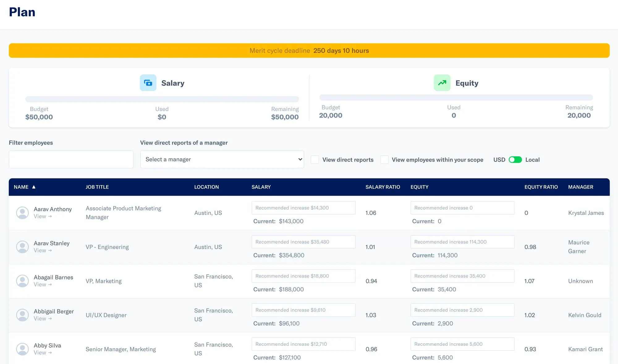Click Aarav Stanley's salary recommended increase field
This screenshot has width=618, height=364.
click(303, 242)
